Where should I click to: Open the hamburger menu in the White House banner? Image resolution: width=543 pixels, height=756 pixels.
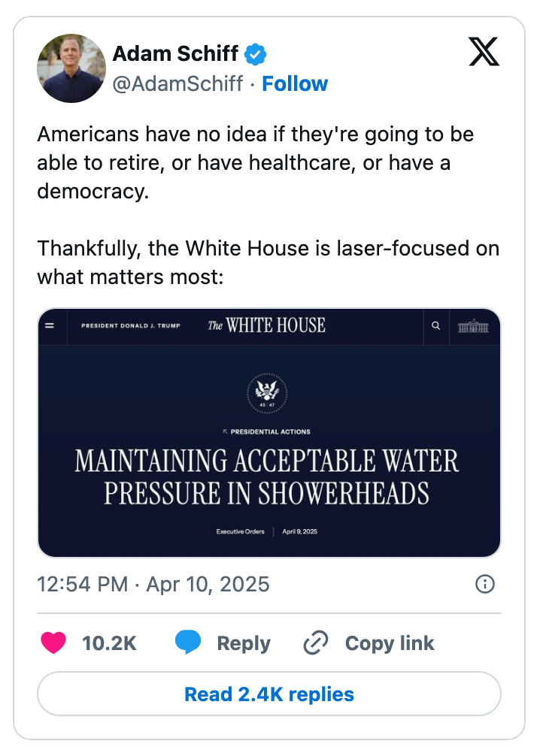[50, 326]
